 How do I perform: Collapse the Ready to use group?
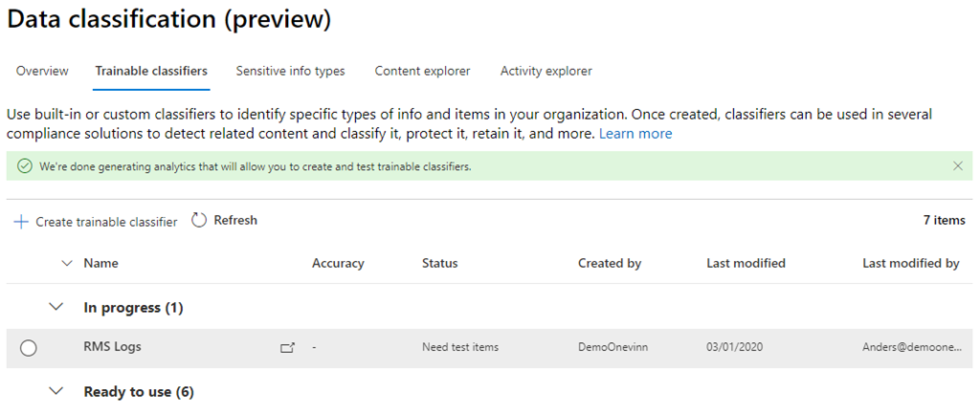pos(56,392)
